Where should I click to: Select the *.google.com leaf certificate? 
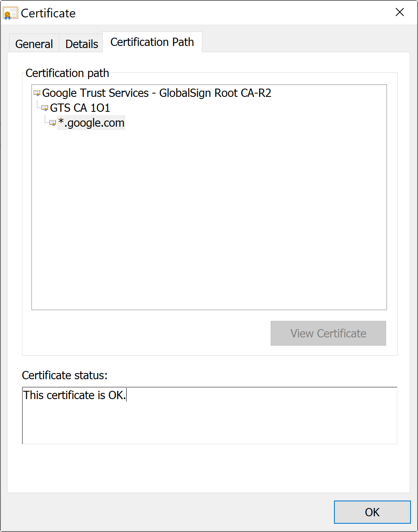[91, 123]
